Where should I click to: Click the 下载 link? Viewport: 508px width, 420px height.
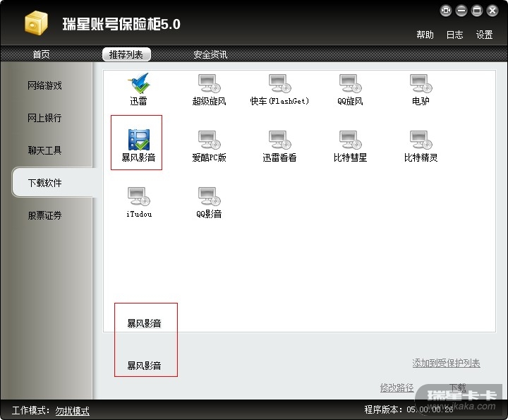458,388
